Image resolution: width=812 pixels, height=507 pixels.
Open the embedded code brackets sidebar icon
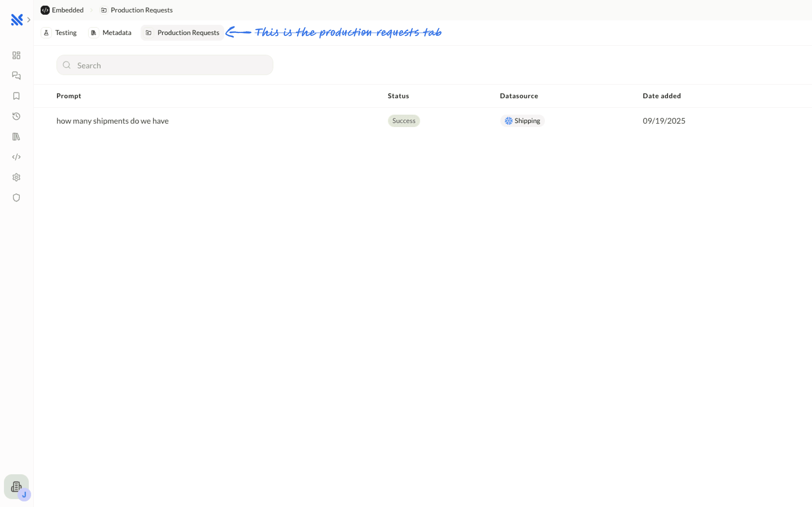click(x=16, y=157)
